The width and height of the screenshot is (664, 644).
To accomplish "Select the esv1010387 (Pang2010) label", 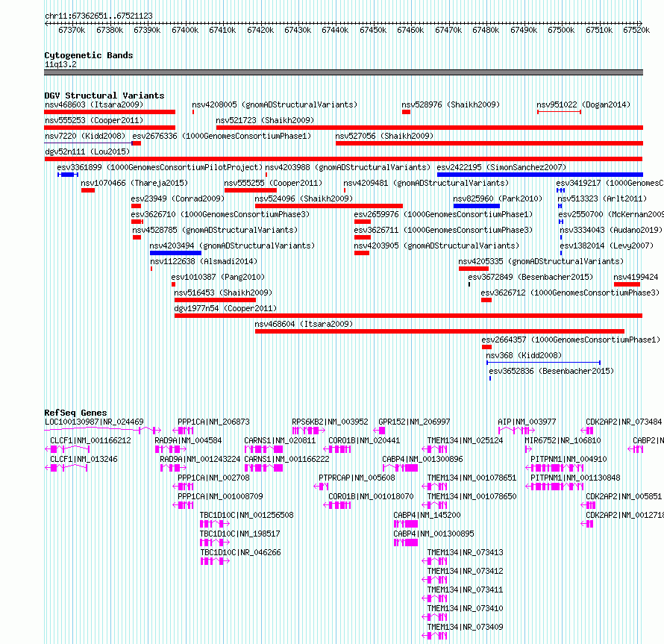I will point(218,277).
